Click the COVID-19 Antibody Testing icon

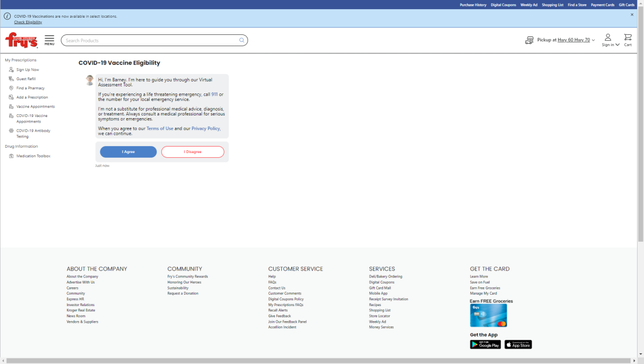pyautogui.click(x=11, y=130)
